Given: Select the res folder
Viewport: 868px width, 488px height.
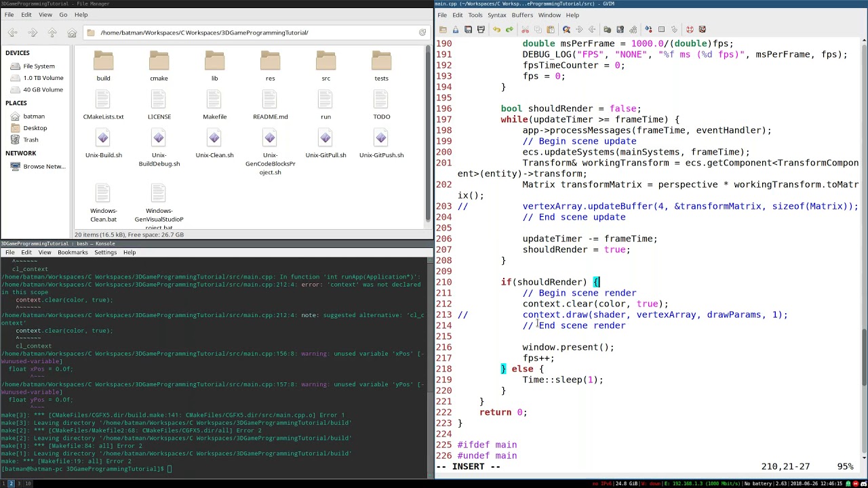Looking at the screenshot, I should pos(270,66).
